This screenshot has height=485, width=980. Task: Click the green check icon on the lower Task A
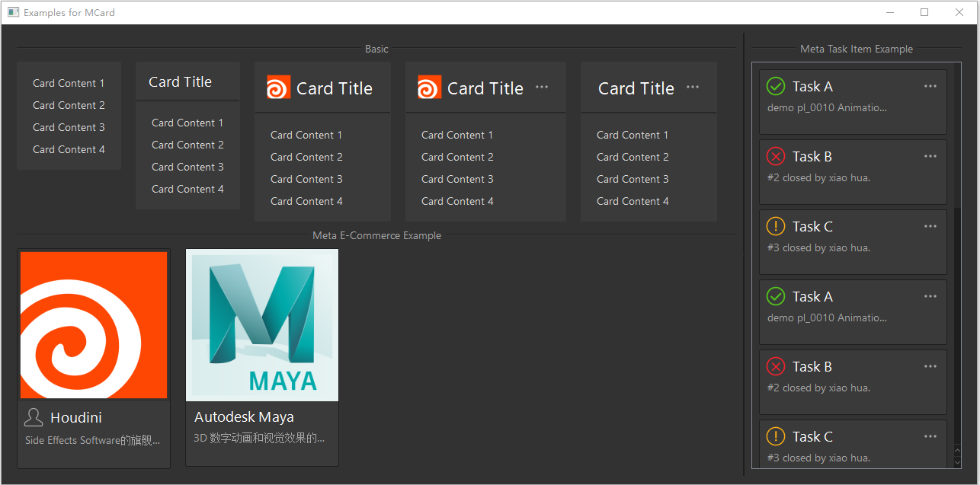pyautogui.click(x=776, y=296)
